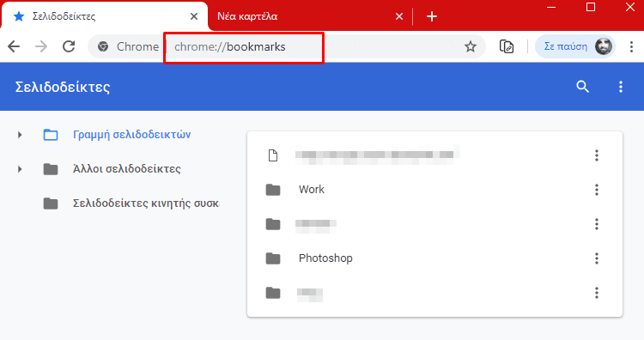Minimize the Chrome window
Screen dimensions: 644x340
tap(551, 8)
